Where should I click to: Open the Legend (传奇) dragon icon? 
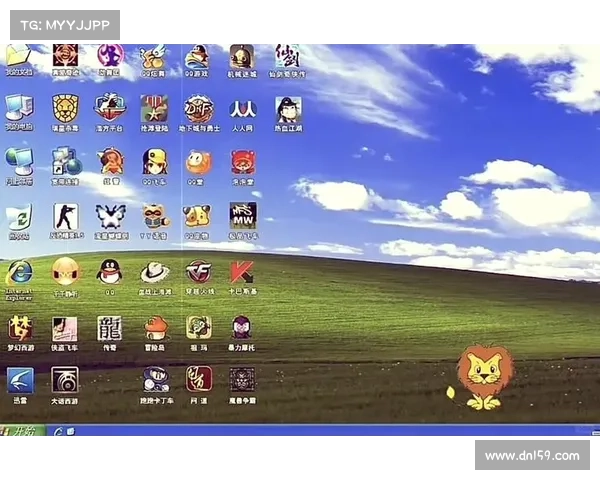coord(110,326)
